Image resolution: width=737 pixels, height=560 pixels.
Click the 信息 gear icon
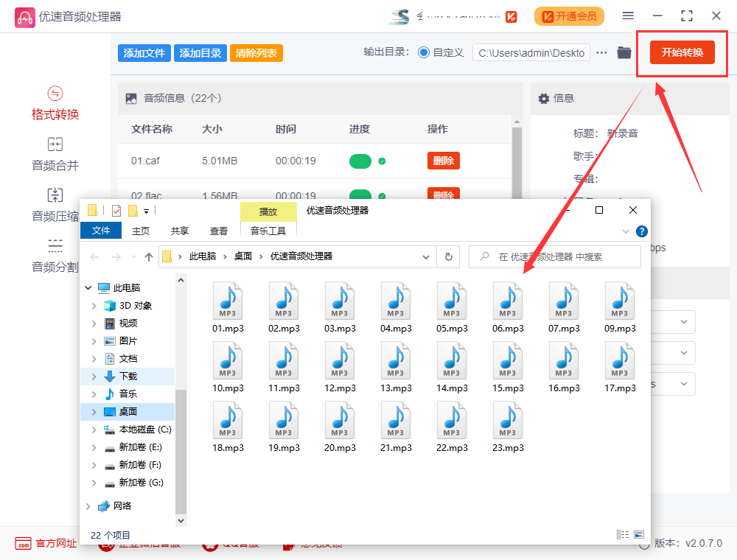pyautogui.click(x=543, y=98)
